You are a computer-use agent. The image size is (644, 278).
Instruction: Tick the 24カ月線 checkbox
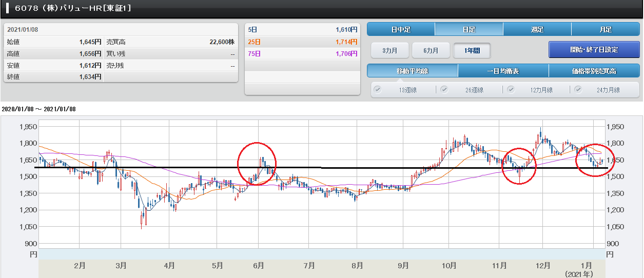[578, 90]
